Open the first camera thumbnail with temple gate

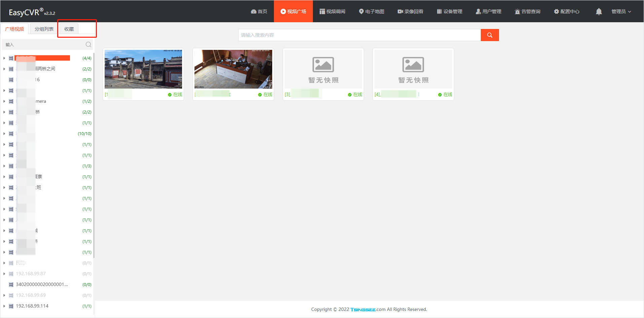pyautogui.click(x=143, y=69)
